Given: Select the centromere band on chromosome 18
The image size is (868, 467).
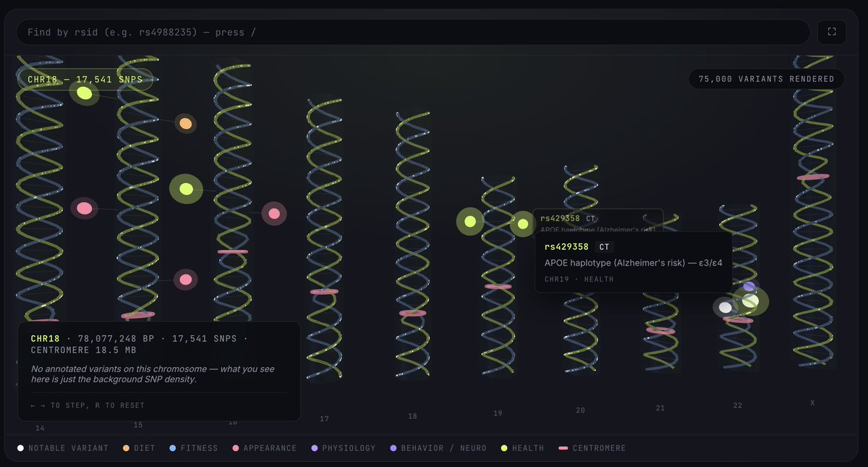Looking at the screenshot, I should click(412, 313).
